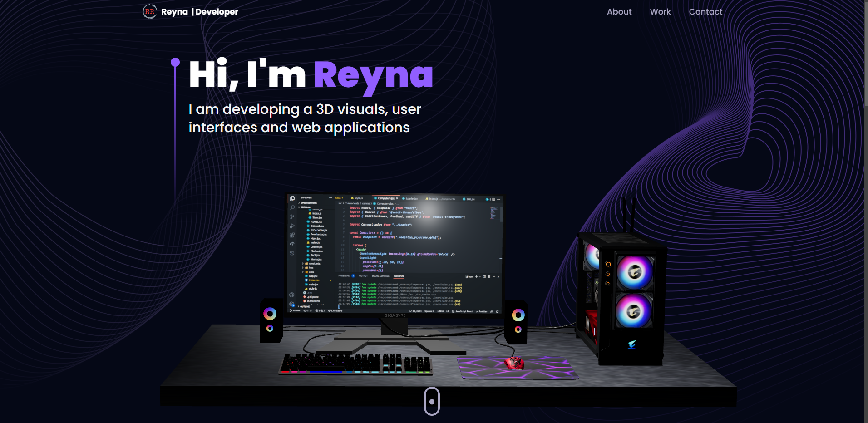
Task: Click the Work link in the top navigation
Action: click(x=660, y=12)
